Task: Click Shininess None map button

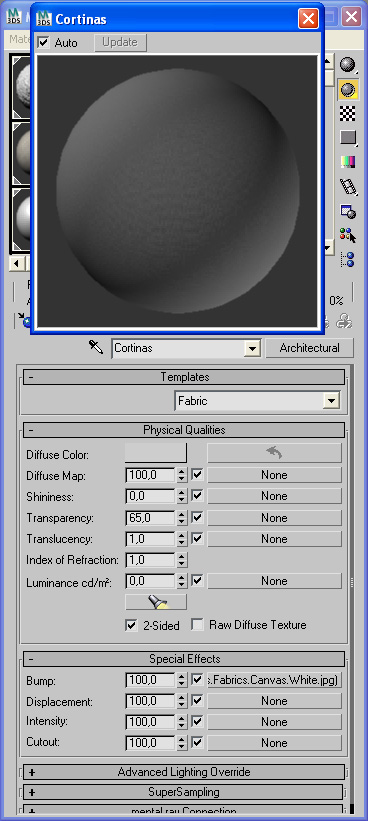Action: (x=274, y=496)
